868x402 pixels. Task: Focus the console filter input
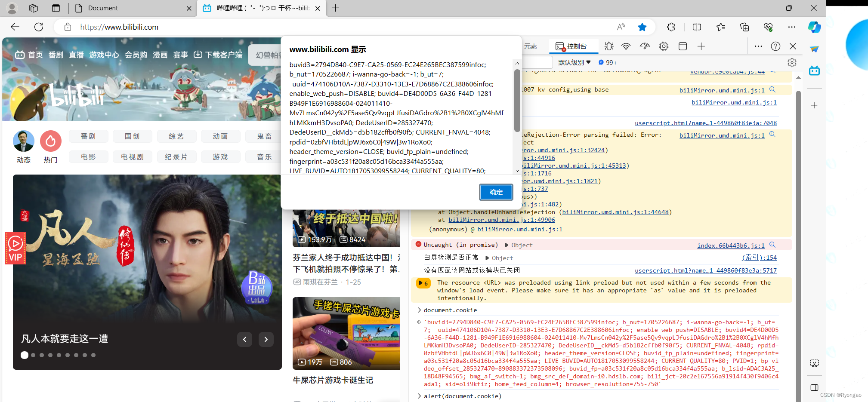(x=537, y=62)
